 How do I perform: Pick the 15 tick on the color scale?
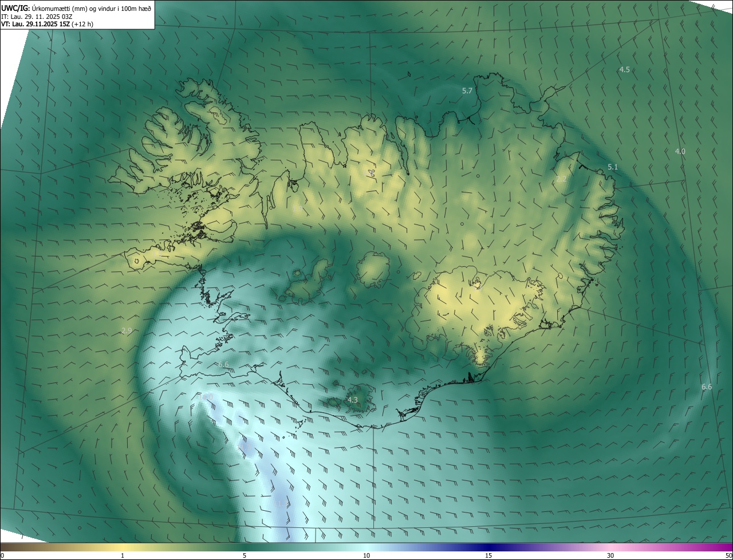click(x=488, y=555)
